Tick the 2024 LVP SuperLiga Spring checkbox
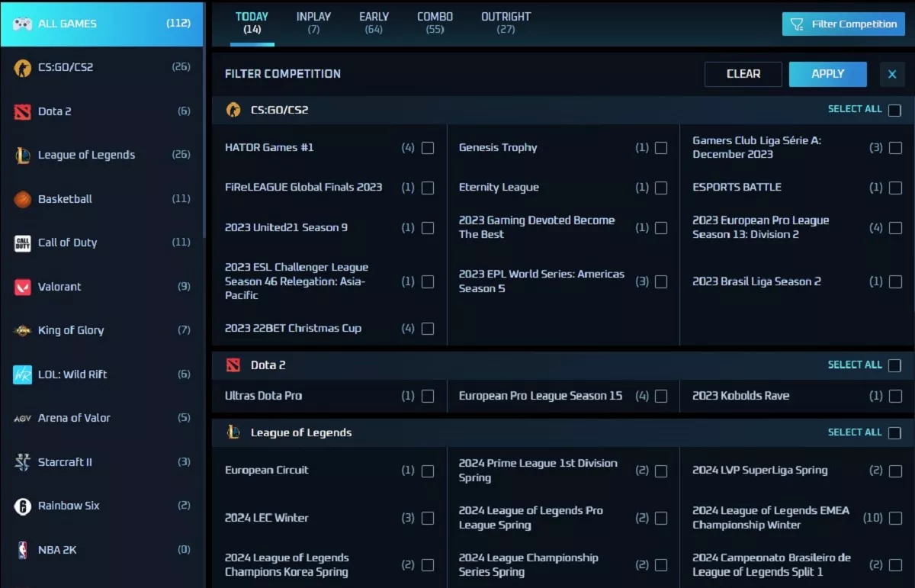The width and height of the screenshot is (915, 588). (895, 471)
